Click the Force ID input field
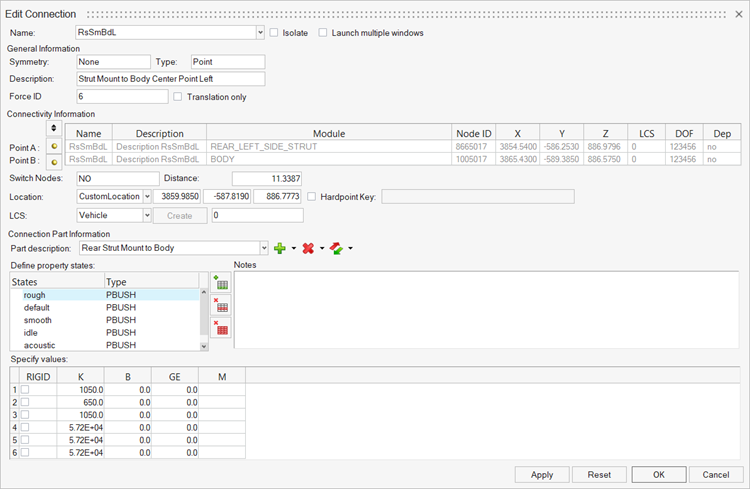 122,97
